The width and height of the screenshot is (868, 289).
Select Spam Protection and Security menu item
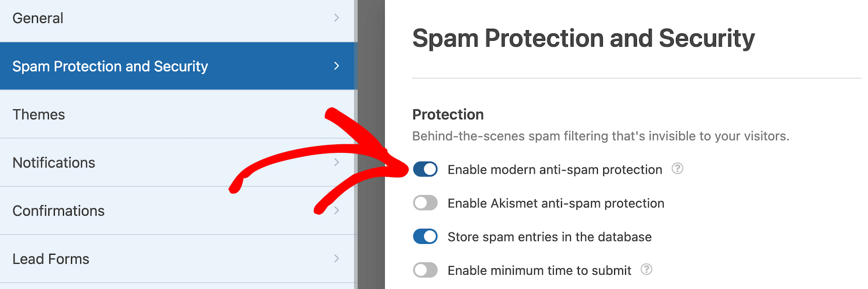(177, 66)
